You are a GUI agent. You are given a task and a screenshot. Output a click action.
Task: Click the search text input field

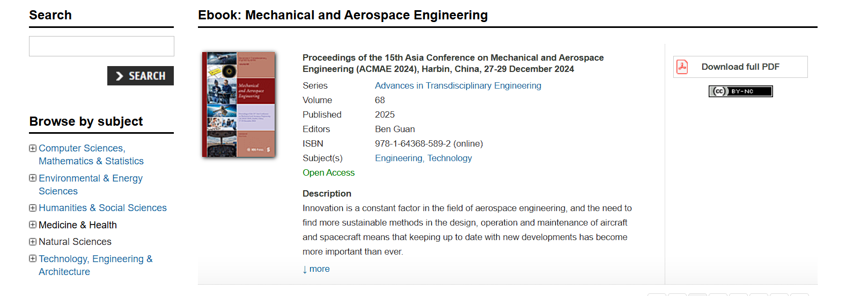(x=101, y=46)
